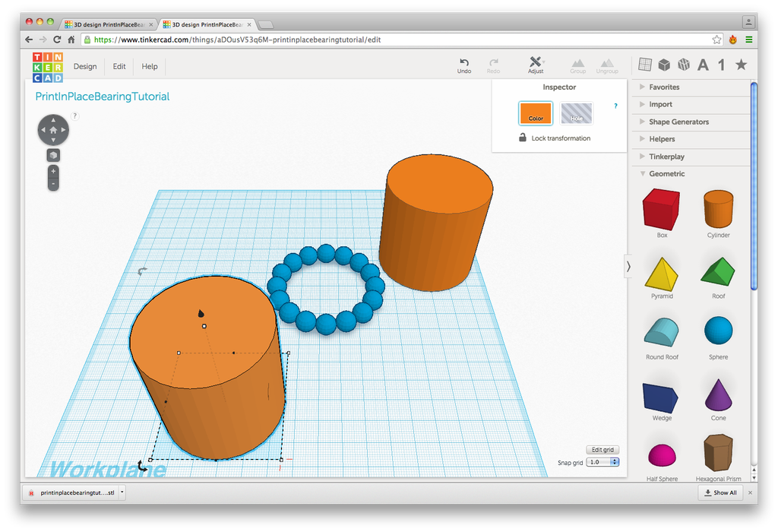Viewport: 778px width, 532px height.
Task: Select the purple Cone shape
Action: coord(718,394)
